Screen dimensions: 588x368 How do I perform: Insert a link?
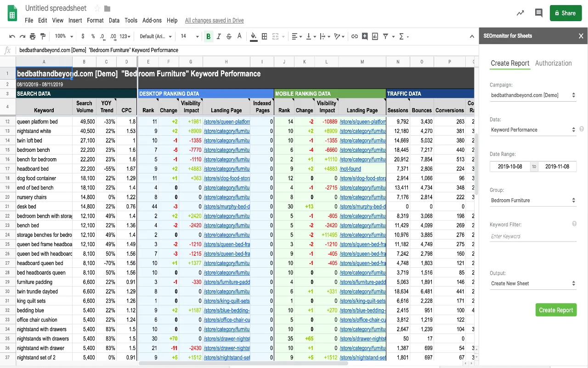pos(354,36)
